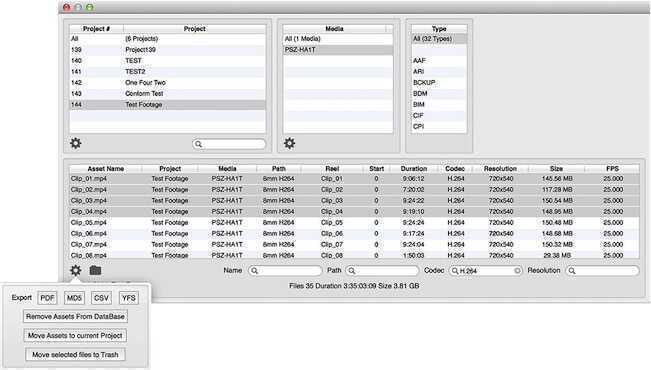Click the folder icon below assets table
Screen dimensions: 651x370
(95, 270)
